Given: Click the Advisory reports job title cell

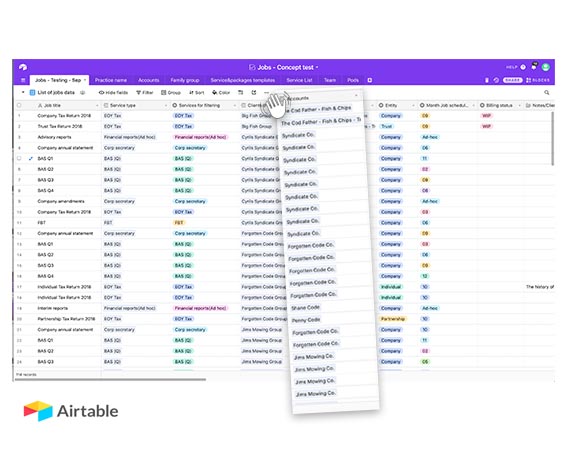Looking at the screenshot, I should click(54, 137).
